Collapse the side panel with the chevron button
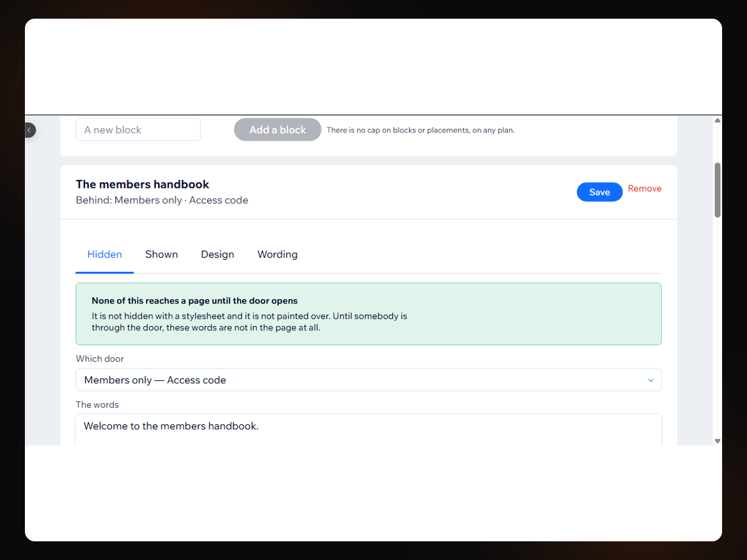This screenshot has width=747, height=560. click(x=29, y=130)
